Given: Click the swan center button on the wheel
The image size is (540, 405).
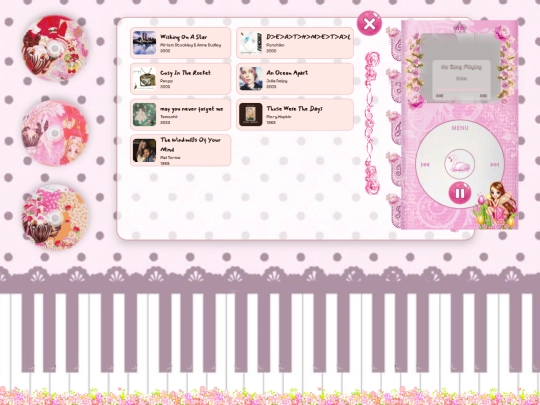Looking at the screenshot, I should (459, 164).
